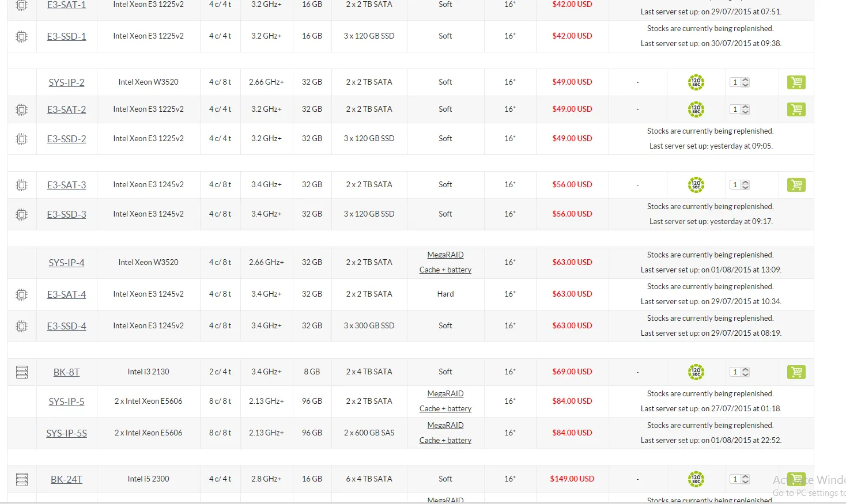
Task: Open the E3-SSD-1 server link
Action: coord(66,36)
